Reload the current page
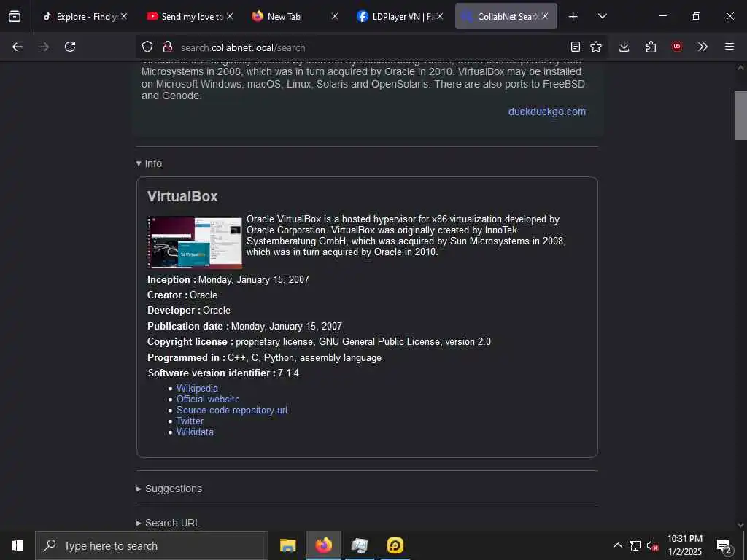 pos(70,47)
